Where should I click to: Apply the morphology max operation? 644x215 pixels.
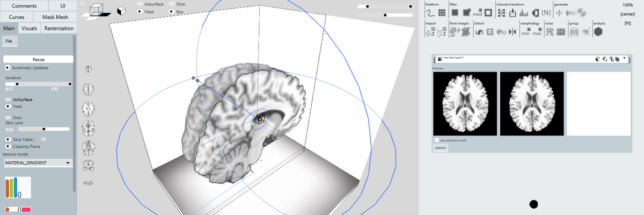point(537,32)
